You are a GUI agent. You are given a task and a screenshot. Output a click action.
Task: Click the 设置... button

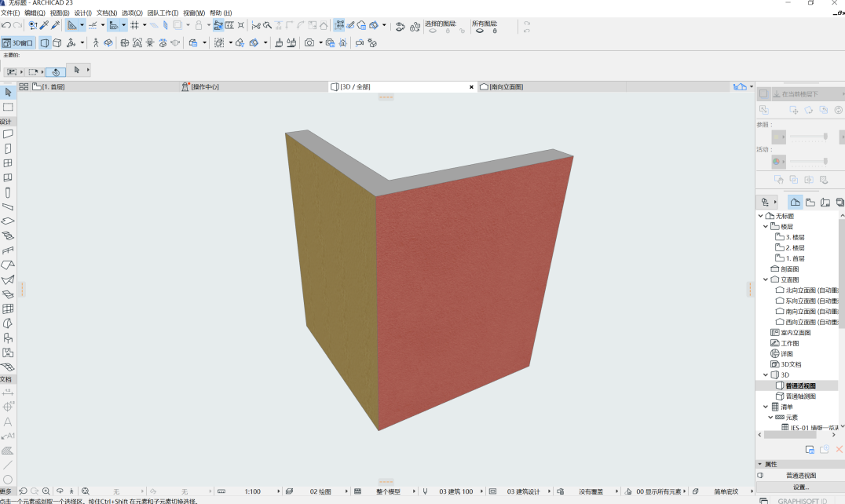pyautogui.click(x=800, y=487)
